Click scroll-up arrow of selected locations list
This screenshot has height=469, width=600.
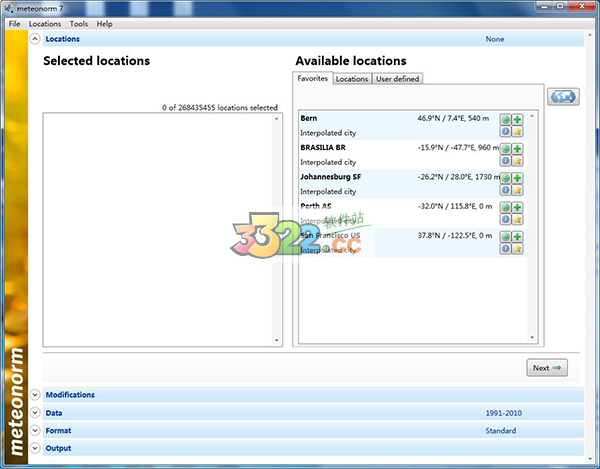pyautogui.click(x=277, y=119)
